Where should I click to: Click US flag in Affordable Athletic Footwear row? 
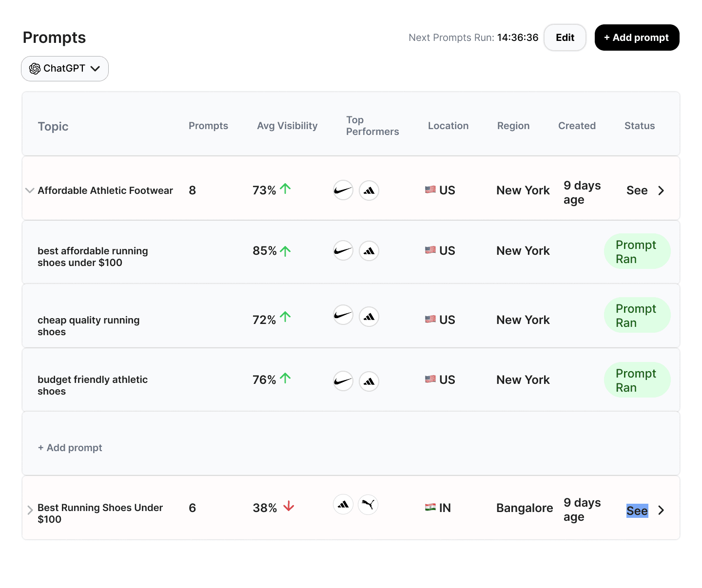(x=430, y=190)
